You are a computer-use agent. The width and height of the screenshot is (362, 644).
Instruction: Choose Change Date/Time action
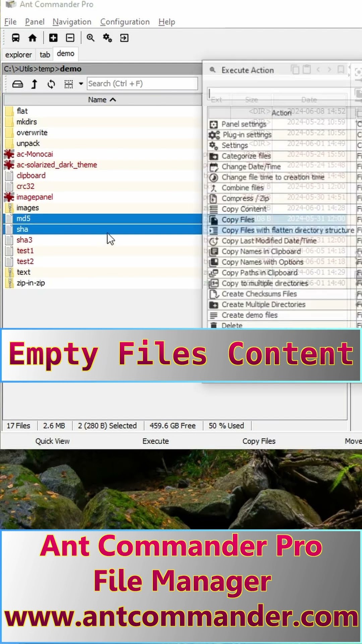coord(282,167)
